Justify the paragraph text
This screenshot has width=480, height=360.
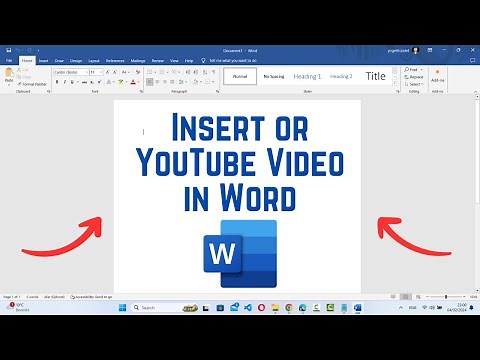tap(172, 82)
